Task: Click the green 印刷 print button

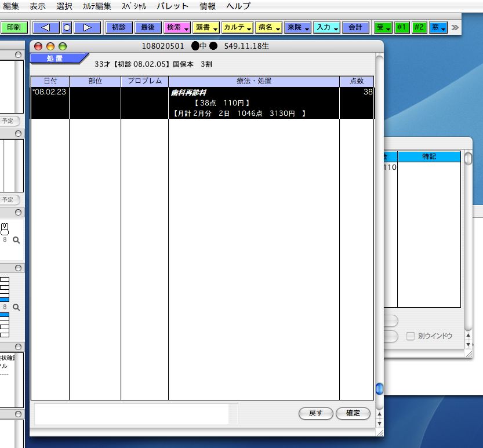Action: click(14, 27)
